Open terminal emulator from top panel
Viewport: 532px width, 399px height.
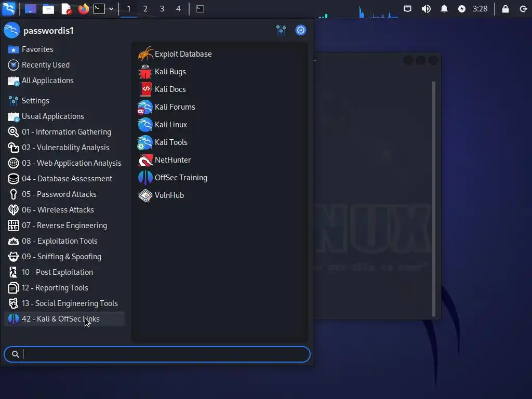[99, 9]
